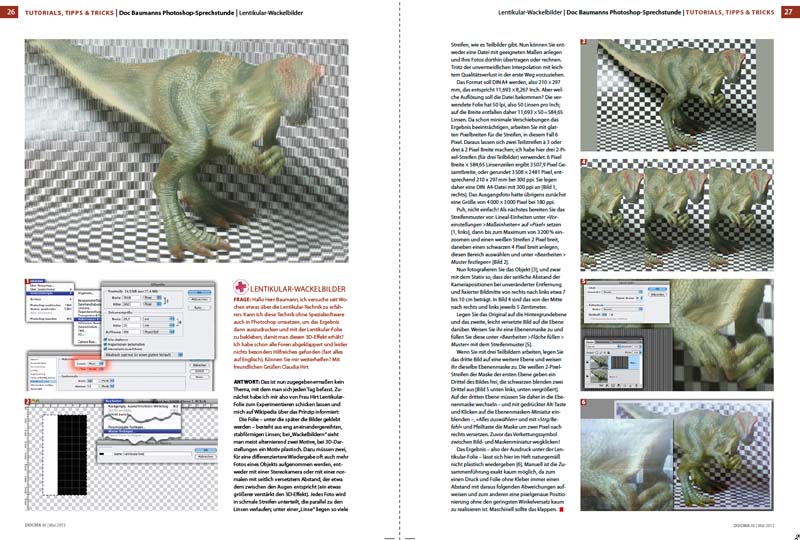This screenshot has height=540, width=800.
Task: Click 'DOCMA 46 | Mai 2012' footer on right page
Action: pos(754,525)
